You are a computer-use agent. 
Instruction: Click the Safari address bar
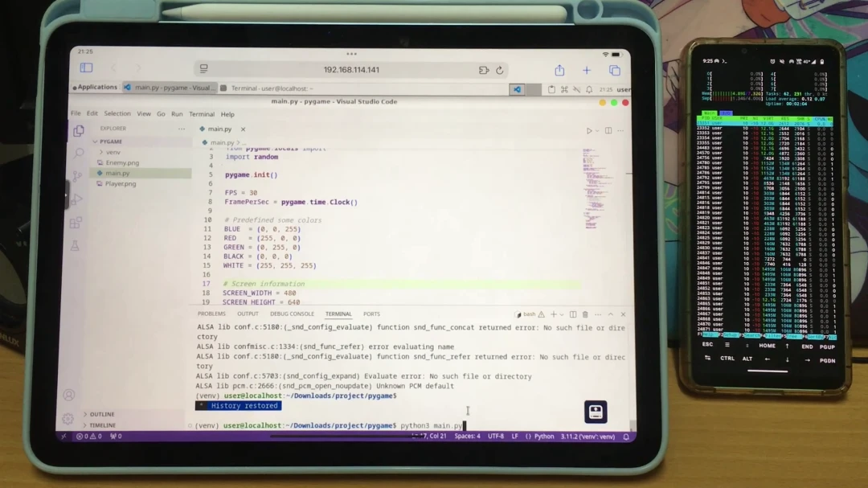click(x=351, y=70)
